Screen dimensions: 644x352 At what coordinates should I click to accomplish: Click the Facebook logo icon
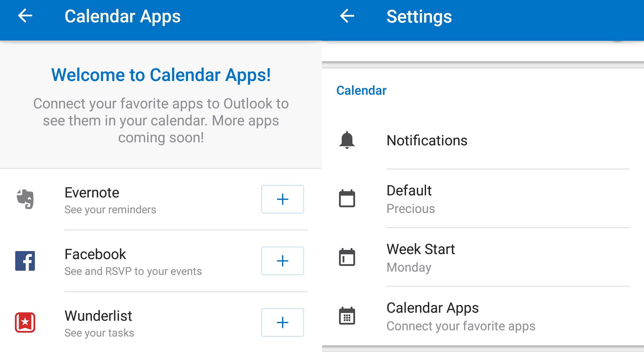(25, 261)
